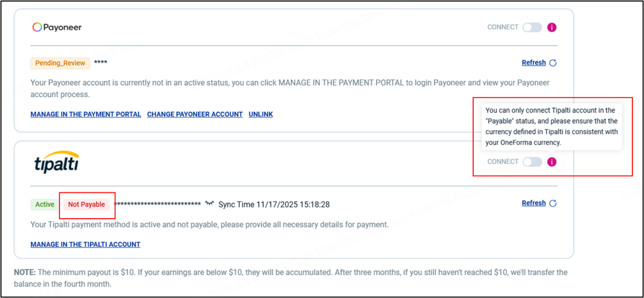Click the Payoneer info icon
The image size is (644, 298).
point(552,28)
